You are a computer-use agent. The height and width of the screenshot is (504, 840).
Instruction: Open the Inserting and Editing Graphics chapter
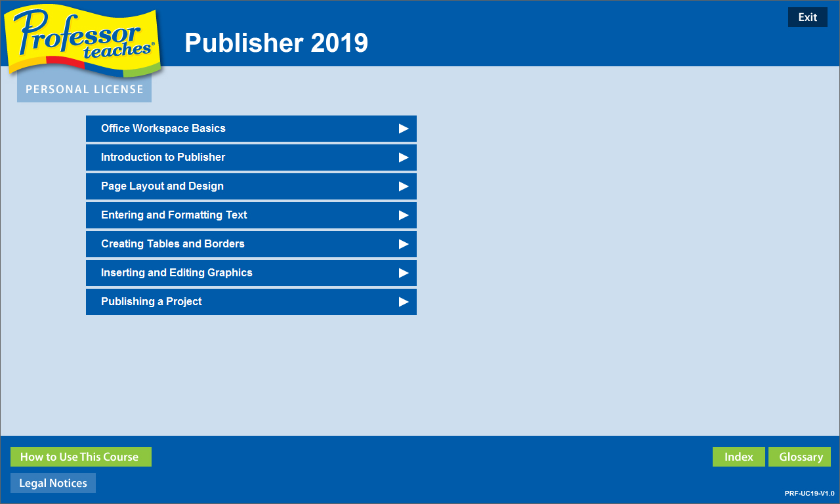[177, 273]
